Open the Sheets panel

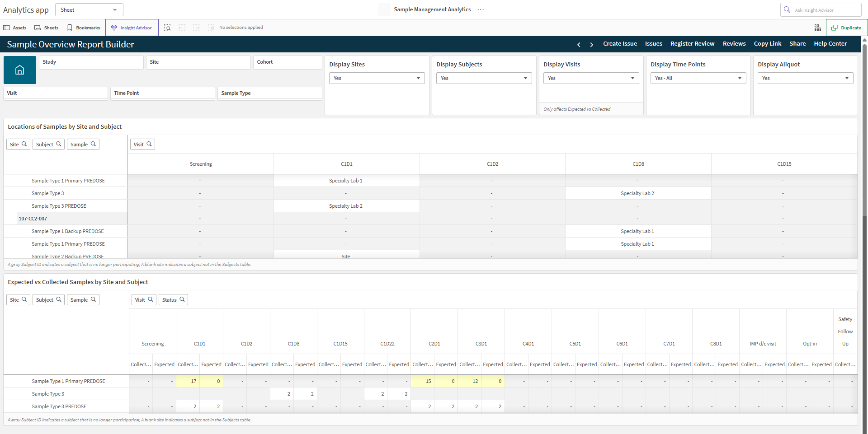pos(47,28)
